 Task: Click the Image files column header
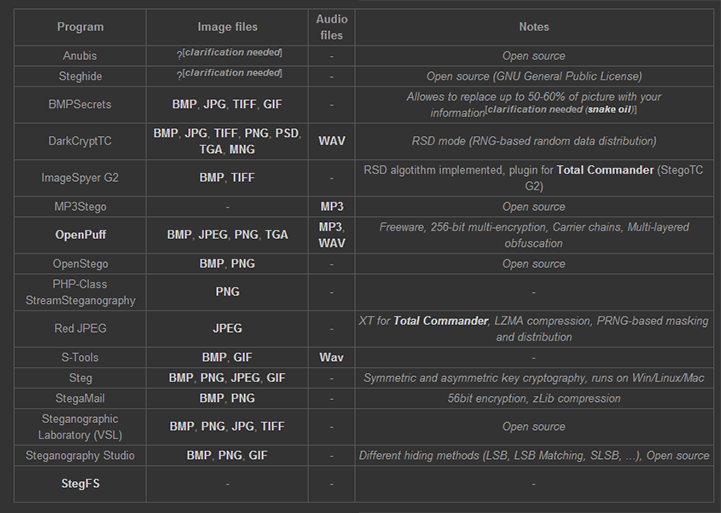point(228,27)
